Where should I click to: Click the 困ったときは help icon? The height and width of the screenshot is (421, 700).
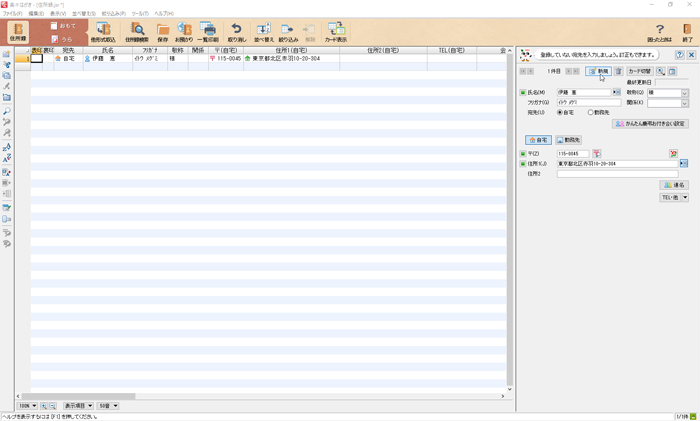(x=660, y=32)
